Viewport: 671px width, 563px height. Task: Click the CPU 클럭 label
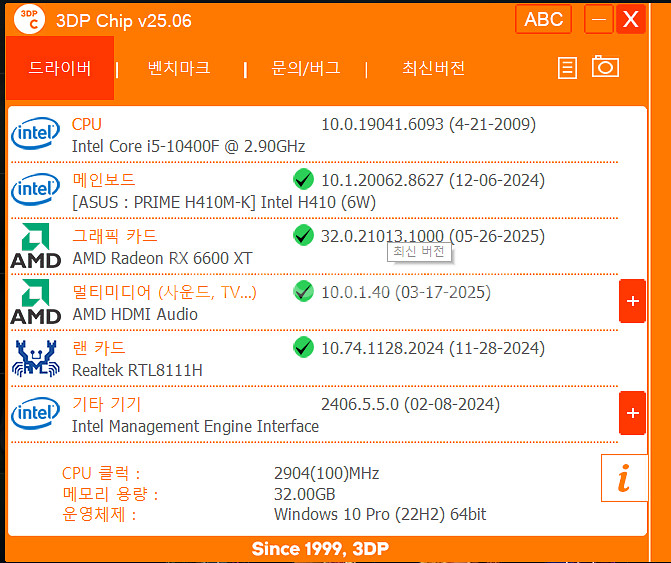101,474
